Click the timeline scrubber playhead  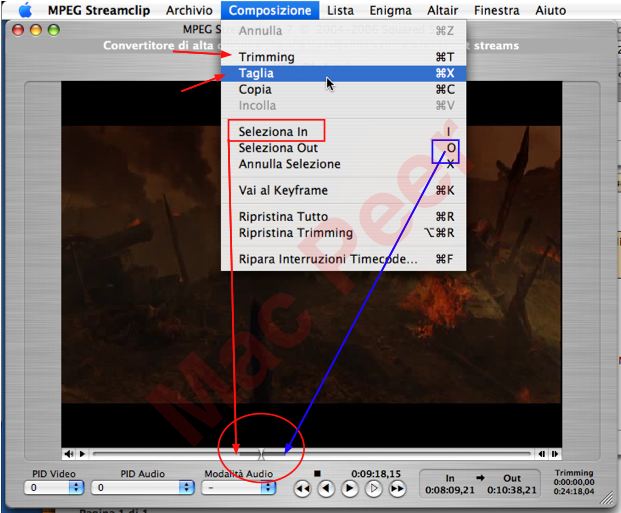point(261,454)
